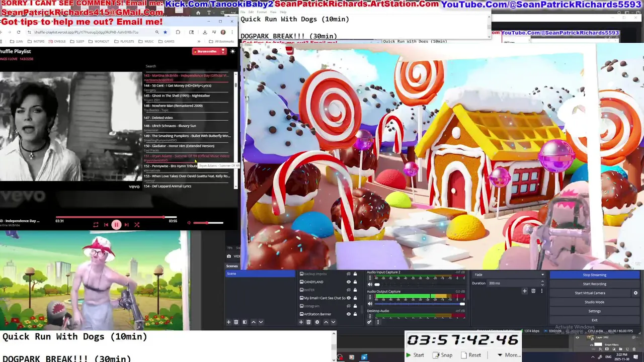This screenshot has width=644, height=362.
Task: Mute Audio Output Capture speaker
Action: [x=370, y=304]
